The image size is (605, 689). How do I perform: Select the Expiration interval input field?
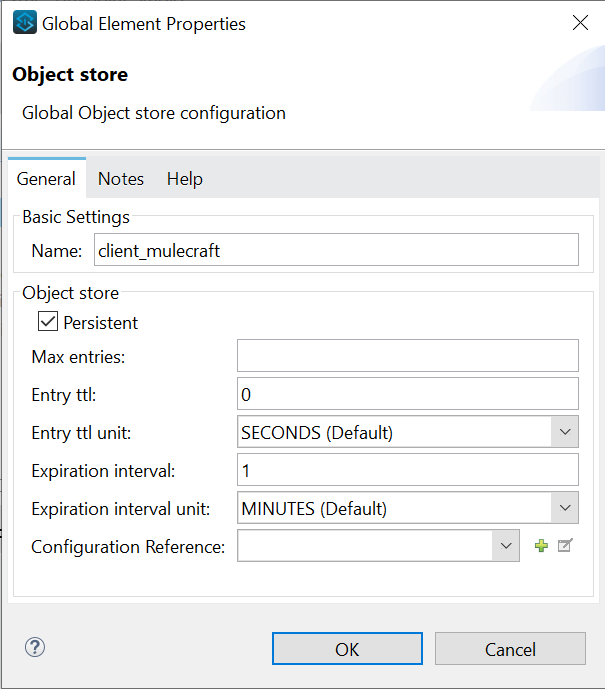pyautogui.click(x=407, y=470)
